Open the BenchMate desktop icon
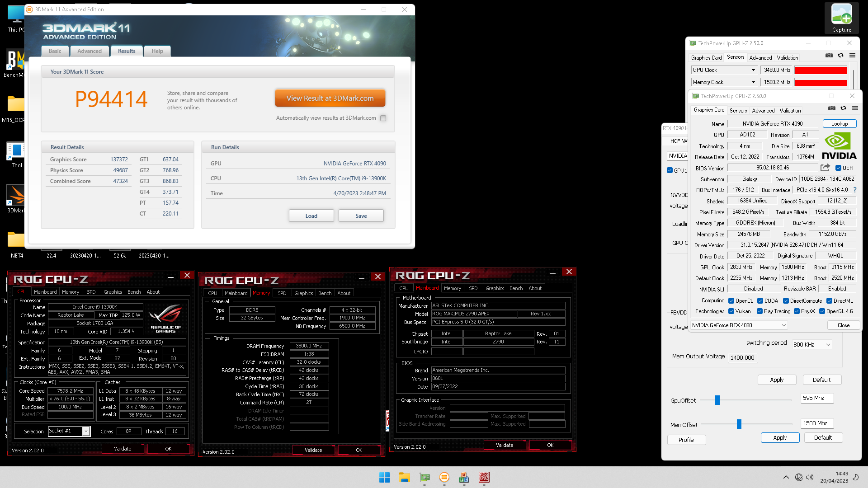The height and width of the screenshot is (488, 868). click(15, 64)
